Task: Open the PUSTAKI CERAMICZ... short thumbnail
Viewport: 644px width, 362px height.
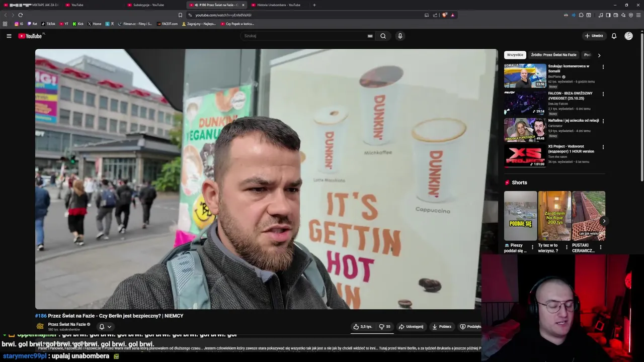Action: click(x=589, y=216)
